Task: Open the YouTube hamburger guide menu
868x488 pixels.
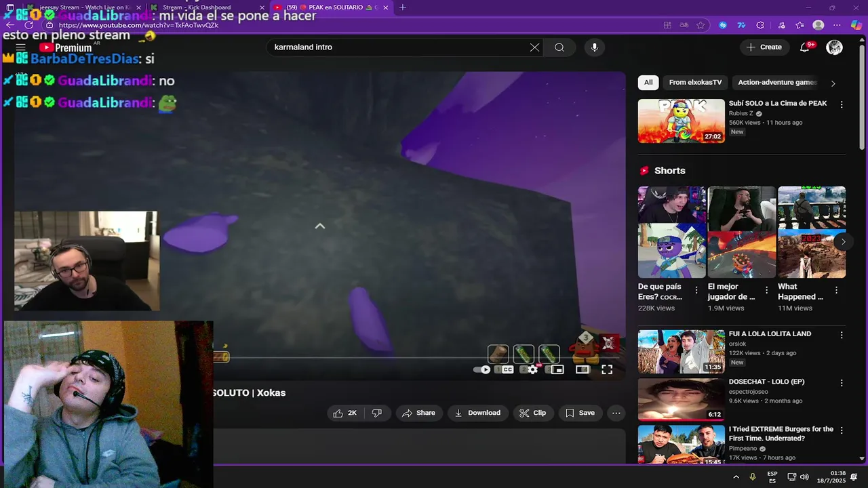Action: click(20, 47)
